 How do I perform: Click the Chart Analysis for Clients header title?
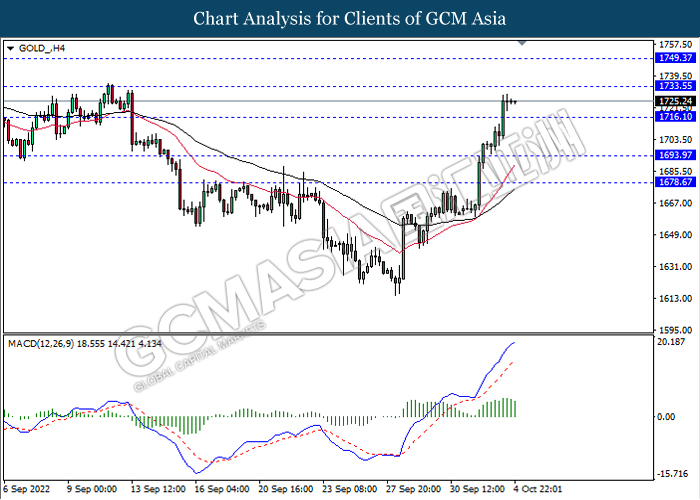click(350, 19)
